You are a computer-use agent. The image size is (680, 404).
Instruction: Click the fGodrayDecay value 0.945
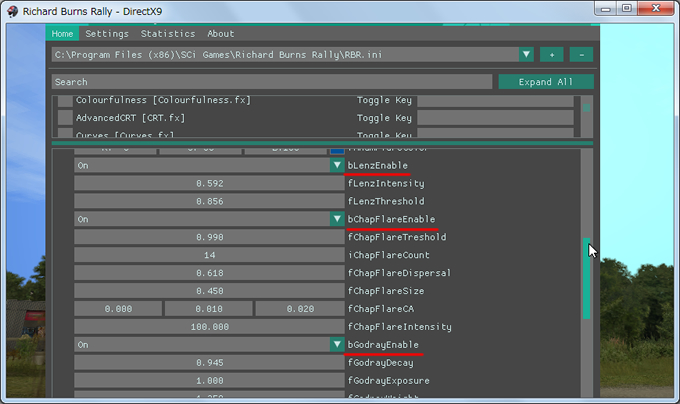coord(209,362)
